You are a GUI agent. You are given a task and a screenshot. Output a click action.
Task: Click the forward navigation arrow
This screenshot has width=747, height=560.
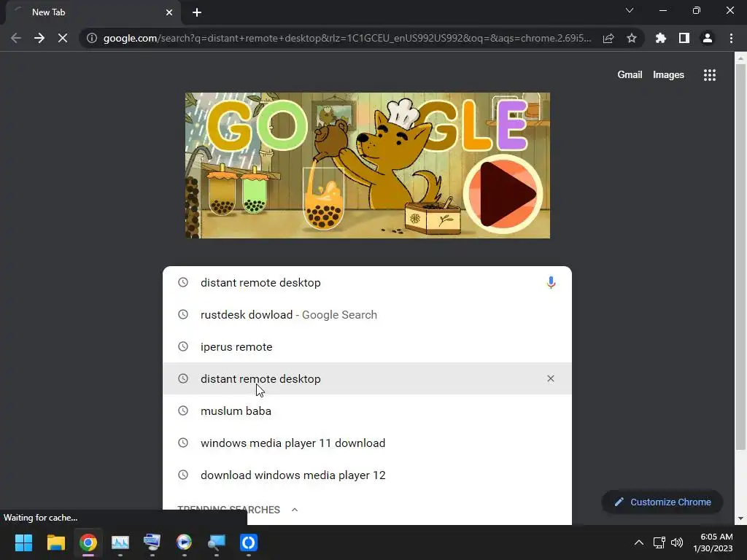click(39, 38)
